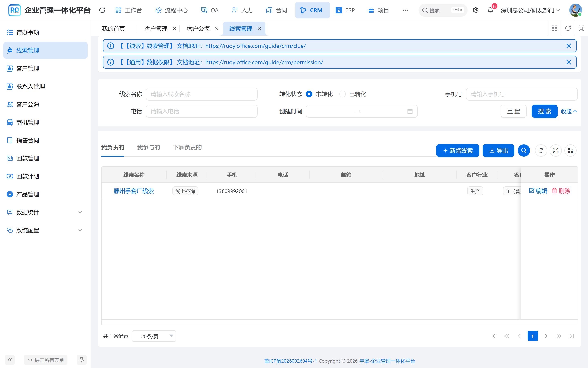Click the round blue search toggle icon
This screenshot has width=588, height=368.
click(524, 150)
